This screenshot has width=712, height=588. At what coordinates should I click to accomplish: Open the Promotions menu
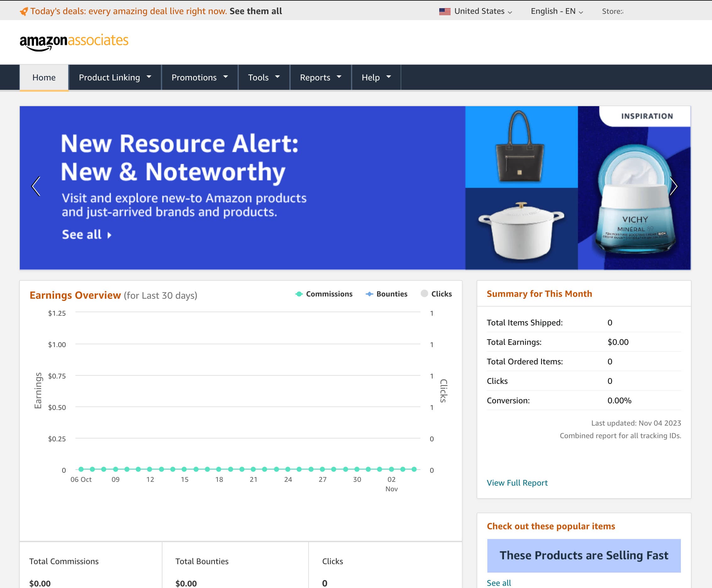pyautogui.click(x=200, y=77)
